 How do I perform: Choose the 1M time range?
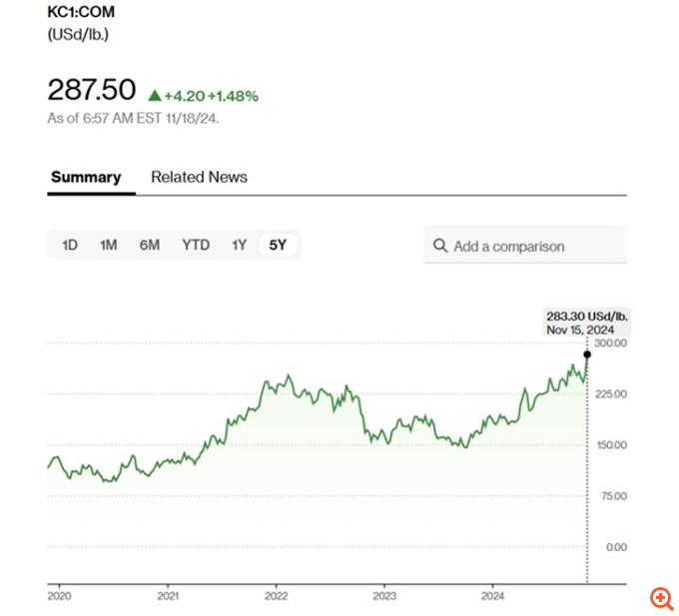(x=109, y=245)
